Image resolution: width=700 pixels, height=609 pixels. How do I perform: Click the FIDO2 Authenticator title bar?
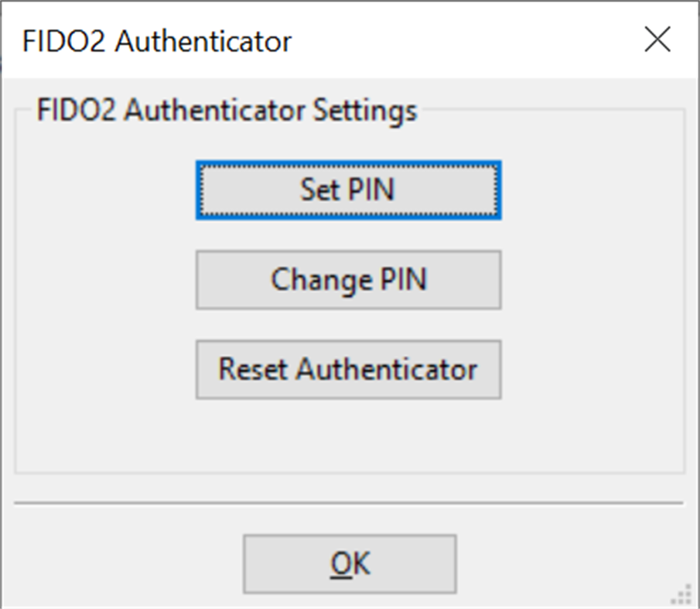click(x=309, y=39)
